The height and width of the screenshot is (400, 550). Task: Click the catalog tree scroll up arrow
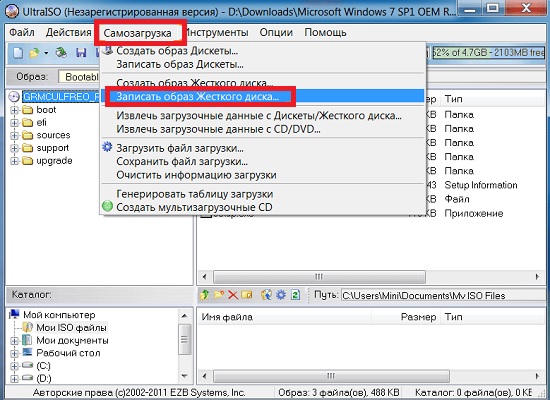click(x=185, y=316)
